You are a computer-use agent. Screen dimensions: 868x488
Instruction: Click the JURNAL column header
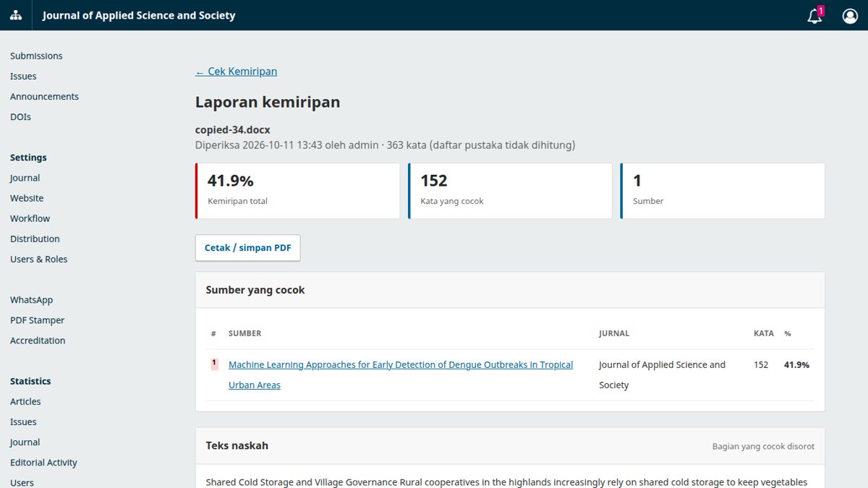tap(614, 333)
